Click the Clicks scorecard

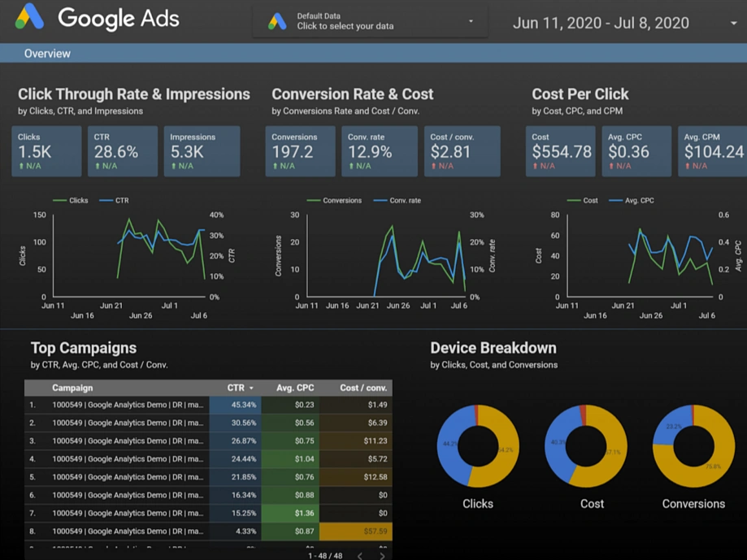[x=46, y=151]
